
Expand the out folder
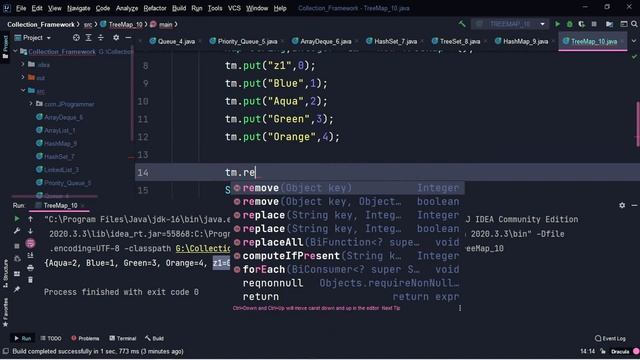(23, 77)
